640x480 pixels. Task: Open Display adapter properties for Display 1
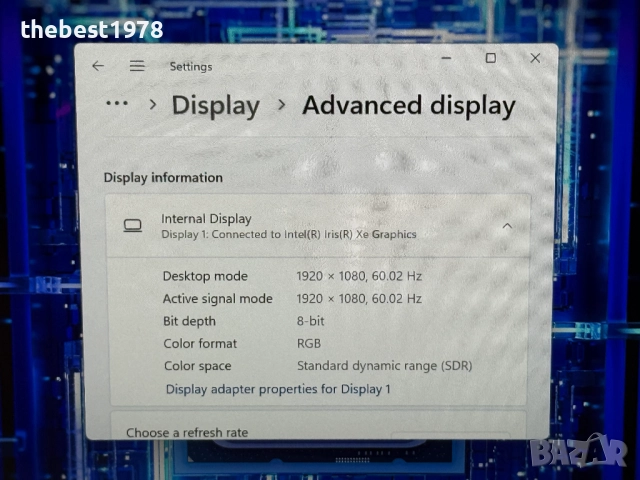278,389
